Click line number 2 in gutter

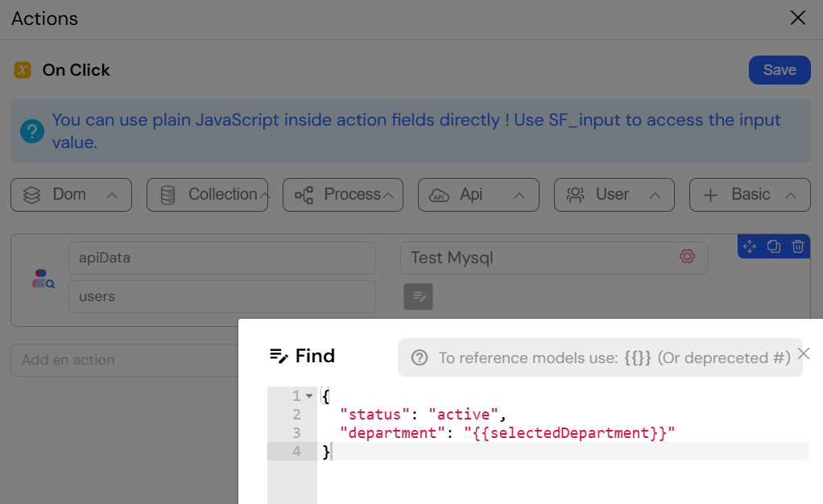coord(296,414)
